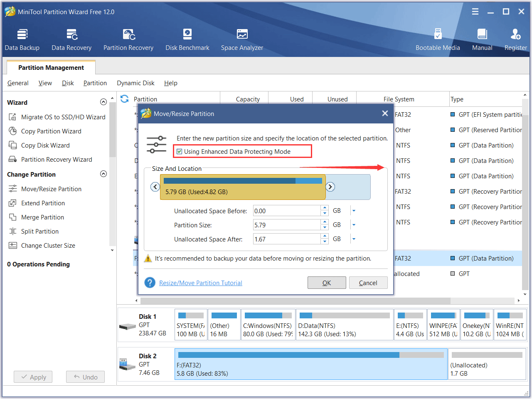Screen dimensions: 532x399
Task: Choose Extend Partition in sidebar
Action: pyautogui.click(x=43, y=203)
